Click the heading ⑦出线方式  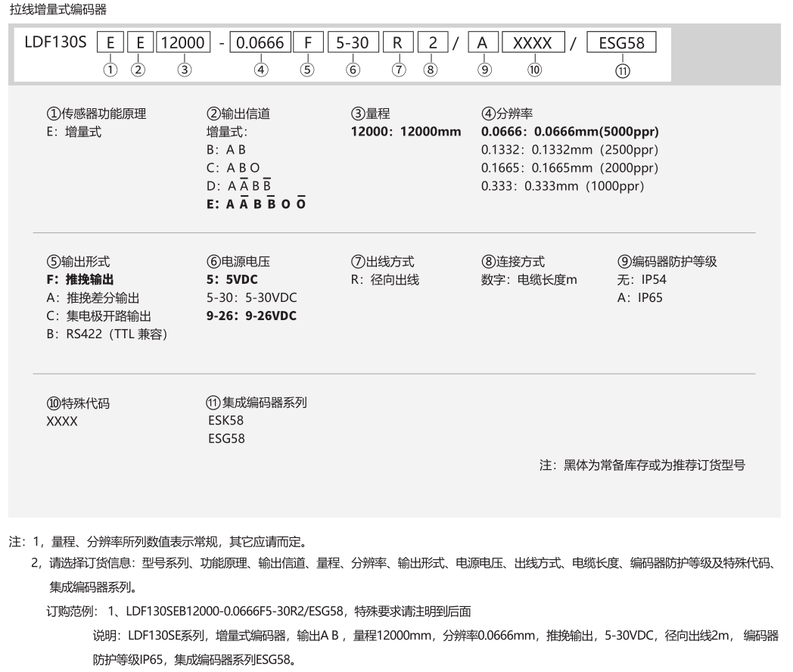pyautogui.click(x=383, y=261)
